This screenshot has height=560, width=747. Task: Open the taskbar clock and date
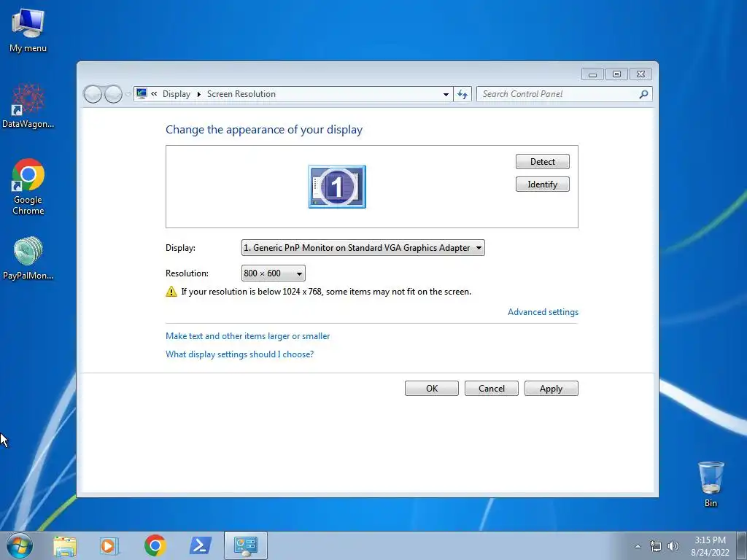pos(710,546)
